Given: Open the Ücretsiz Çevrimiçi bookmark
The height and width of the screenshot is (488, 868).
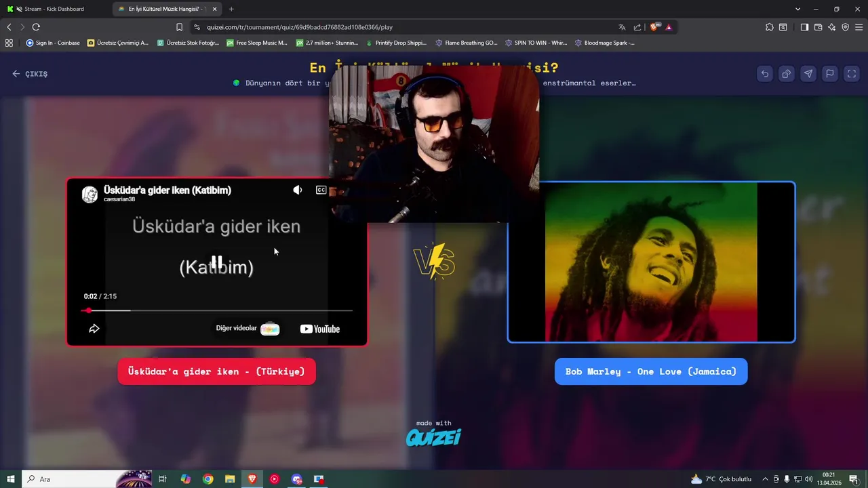Looking at the screenshot, I should 118,43.
